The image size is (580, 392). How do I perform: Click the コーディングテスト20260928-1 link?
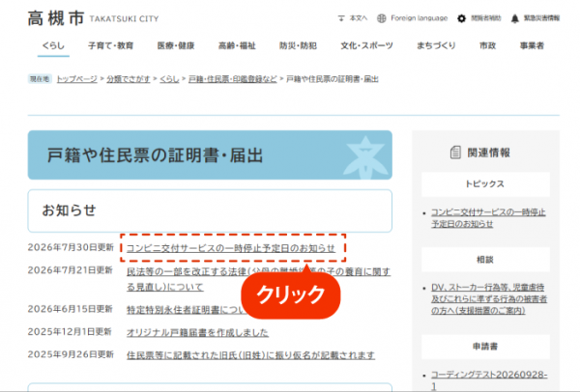489,380
